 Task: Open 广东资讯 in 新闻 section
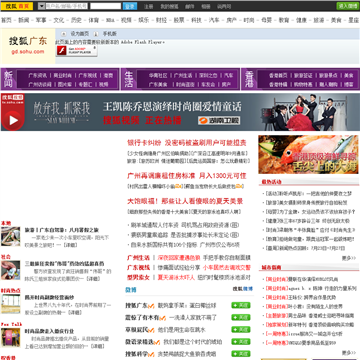(x=38, y=76)
